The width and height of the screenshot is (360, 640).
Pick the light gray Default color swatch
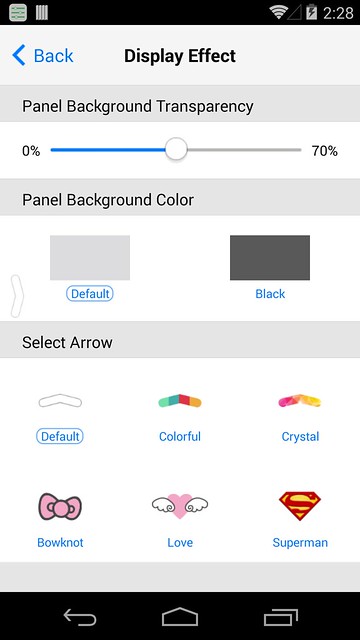click(x=90, y=258)
